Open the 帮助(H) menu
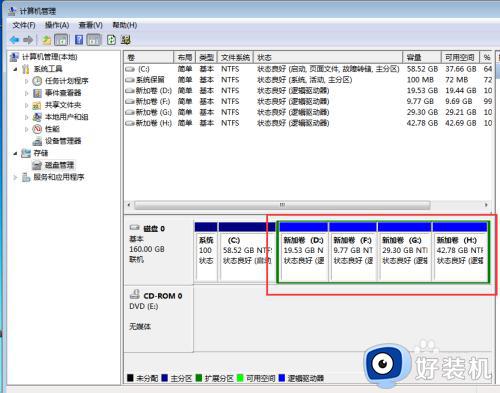This screenshot has height=393, width=500. click(x=125, y=25)
